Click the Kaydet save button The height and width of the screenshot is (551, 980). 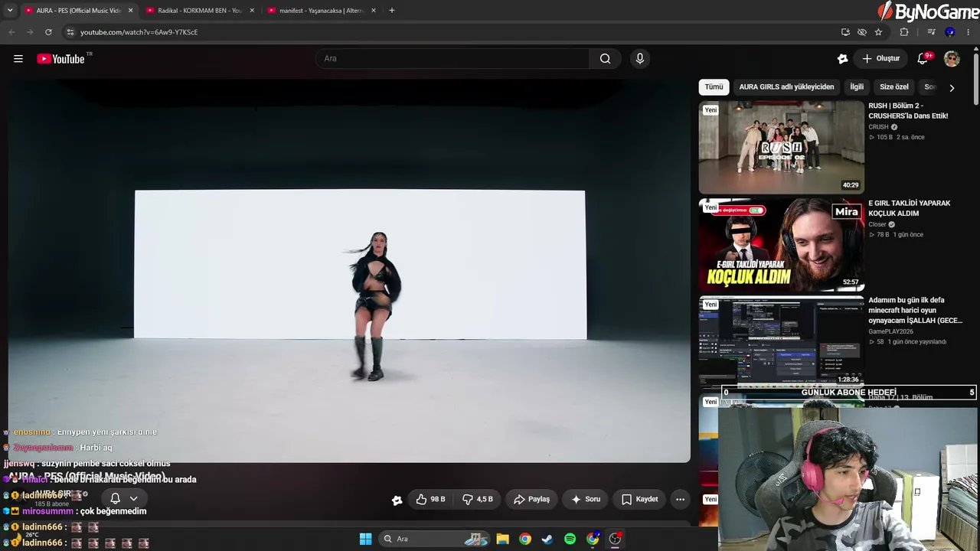tap(639, 500)
